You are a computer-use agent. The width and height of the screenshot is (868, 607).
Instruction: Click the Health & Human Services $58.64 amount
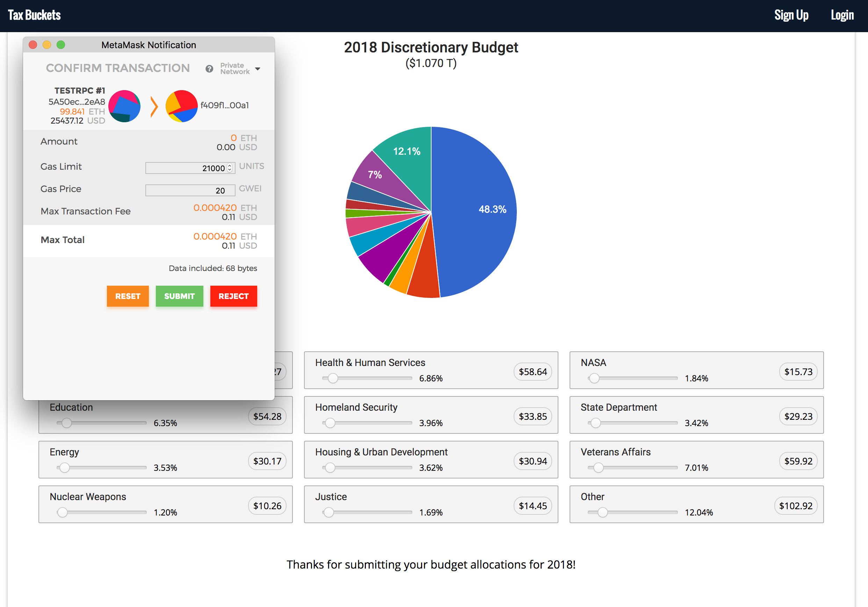coord(532,372)
